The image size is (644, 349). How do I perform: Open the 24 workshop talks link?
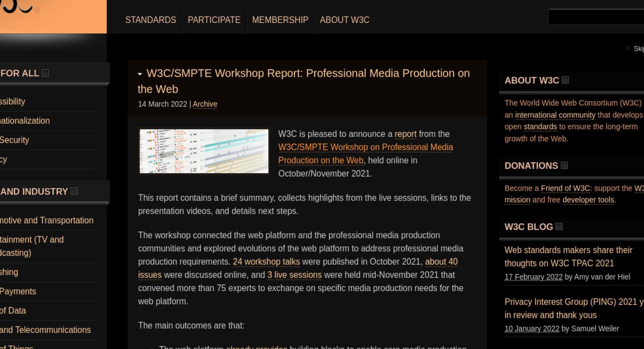coord(266,261)
